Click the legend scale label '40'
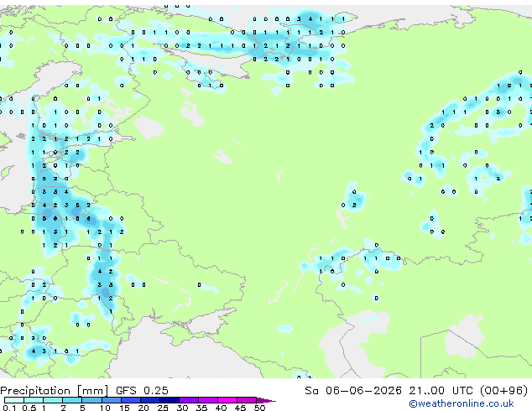532x411 pixels. (x=221, y=408)
